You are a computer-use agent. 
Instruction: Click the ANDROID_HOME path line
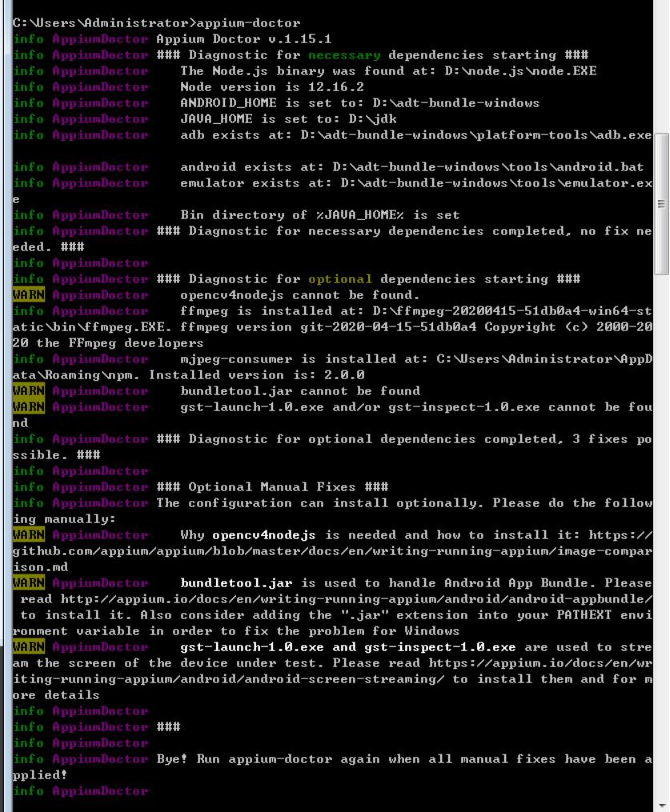(359, 103)
